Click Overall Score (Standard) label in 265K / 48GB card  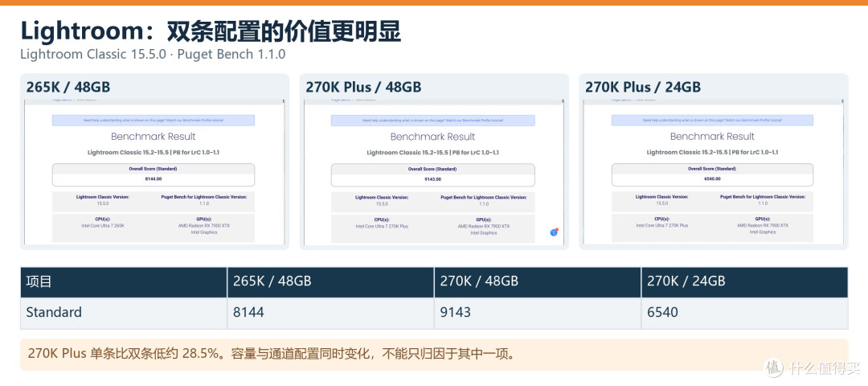154,168
